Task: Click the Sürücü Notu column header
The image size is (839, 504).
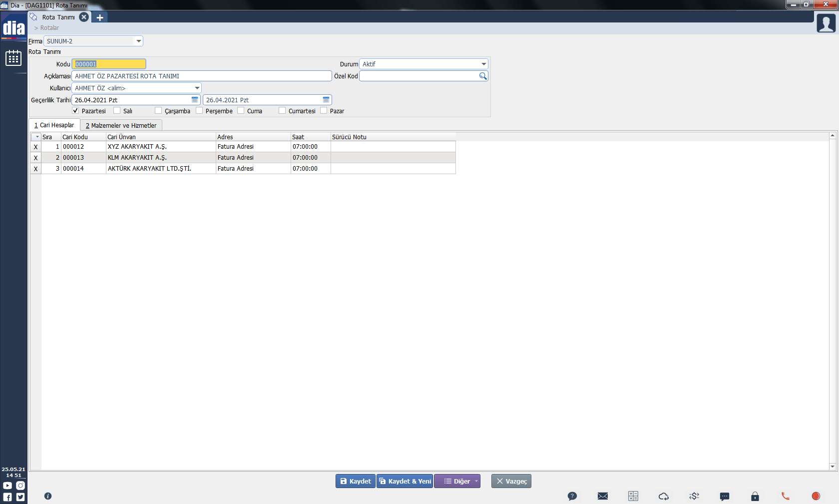Action: coord(393,137)
